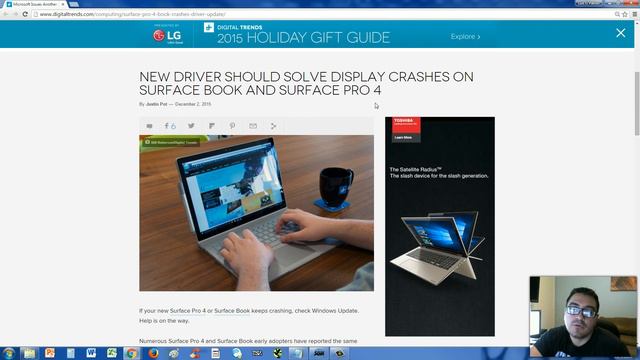Launch Excel from taskbar

pyautogui.click(x=111, y=353)
